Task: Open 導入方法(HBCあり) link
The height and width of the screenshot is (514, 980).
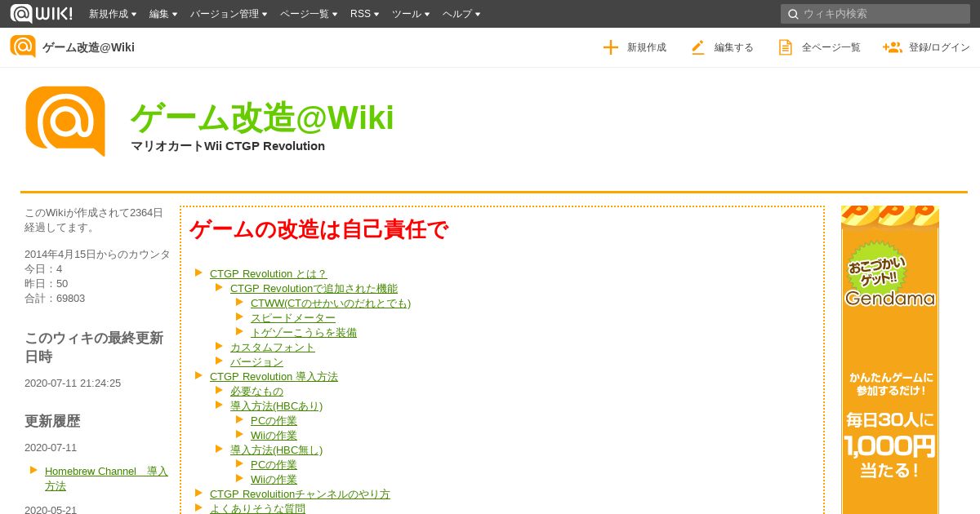Action: [x=276, y=405]
